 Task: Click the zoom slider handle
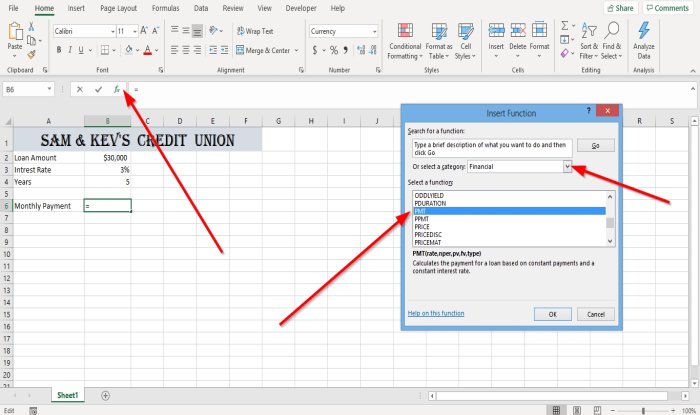tap(643, 411)
